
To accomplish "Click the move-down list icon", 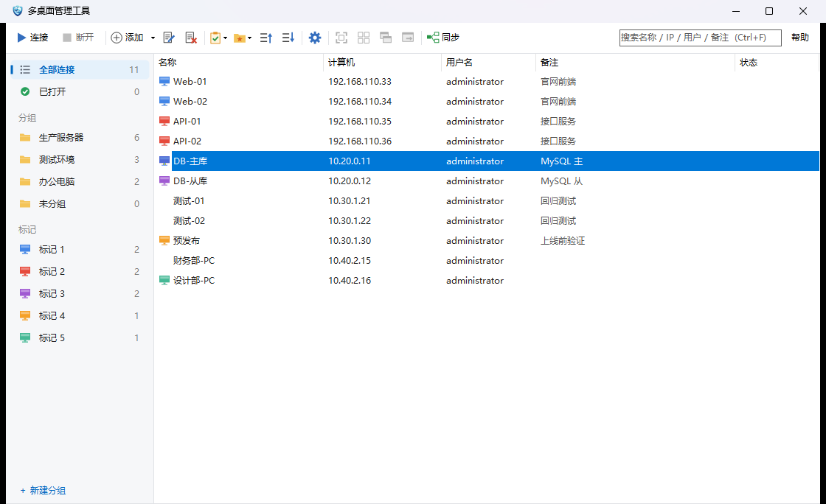I will [x=288, y=38].
